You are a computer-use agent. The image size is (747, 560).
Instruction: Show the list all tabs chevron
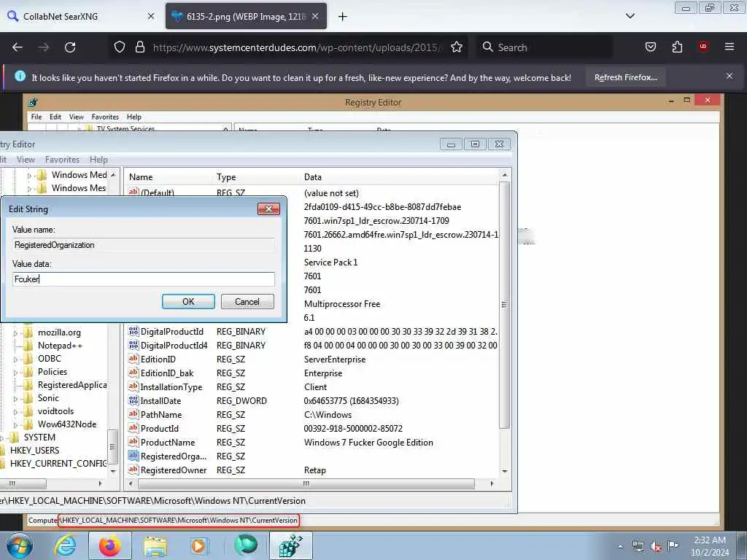tap(630, 16)
